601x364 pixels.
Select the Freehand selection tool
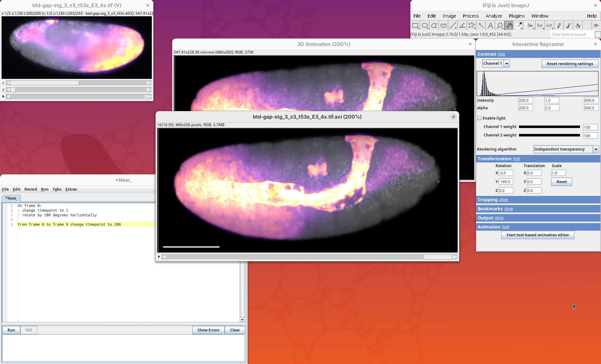click(x=443, y=26)
